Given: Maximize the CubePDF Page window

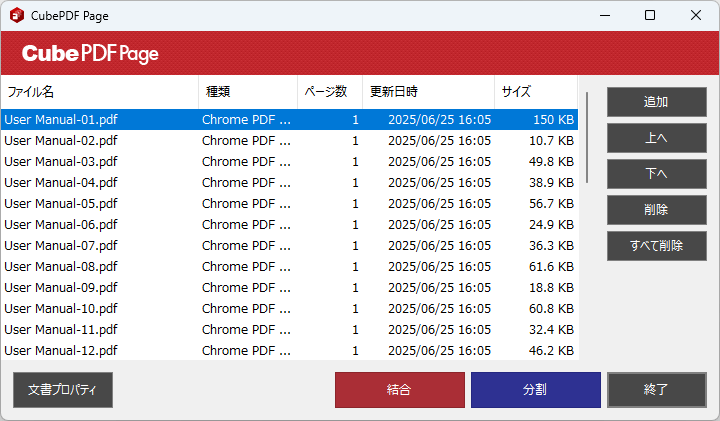Looking at the screenshot, I should (650, 16).
